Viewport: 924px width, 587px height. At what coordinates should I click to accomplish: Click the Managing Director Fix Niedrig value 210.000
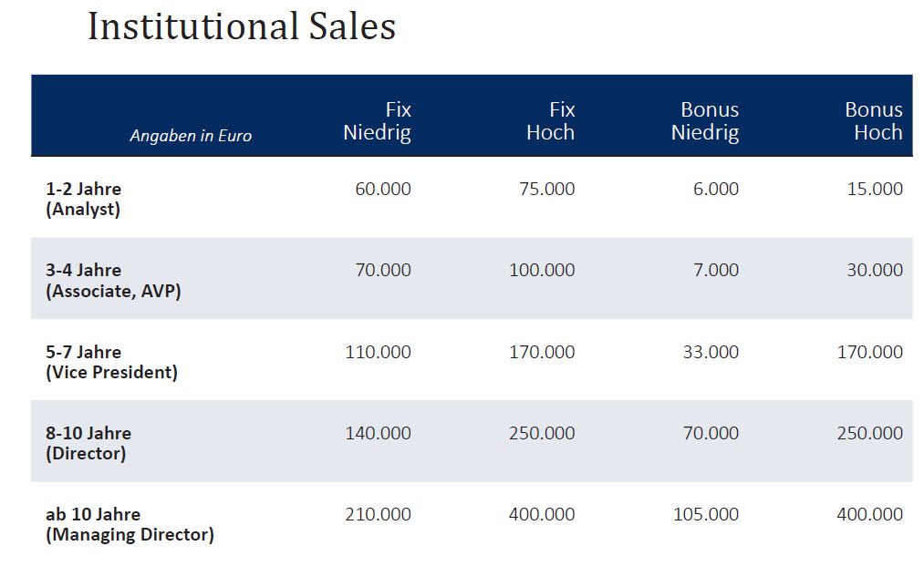pyautogui.click(x=378, y=514)
